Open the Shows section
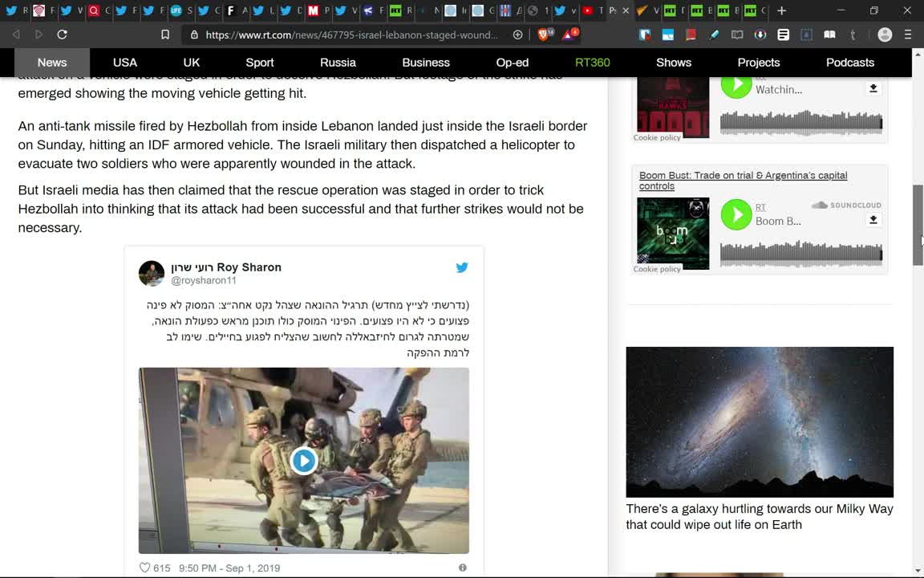The width and height of the screenshot is (924, 578). click(674, 63)
